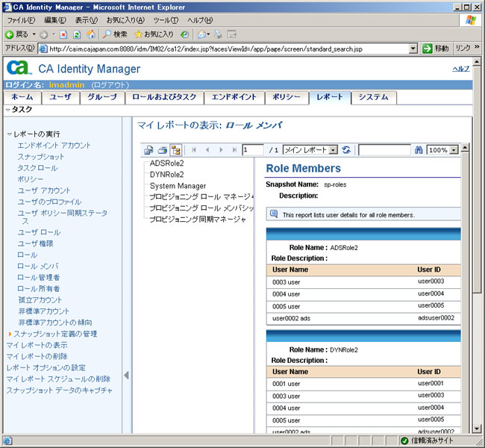Viewport: 485px width, 448px height.
Task: Click the IE Forward arrow button
Action: (43, 34)
